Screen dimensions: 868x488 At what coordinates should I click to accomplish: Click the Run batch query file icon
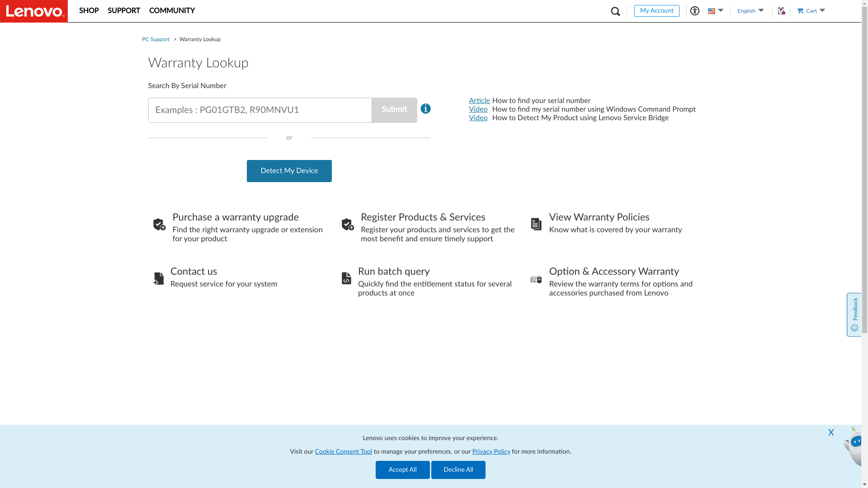point(346,278)
